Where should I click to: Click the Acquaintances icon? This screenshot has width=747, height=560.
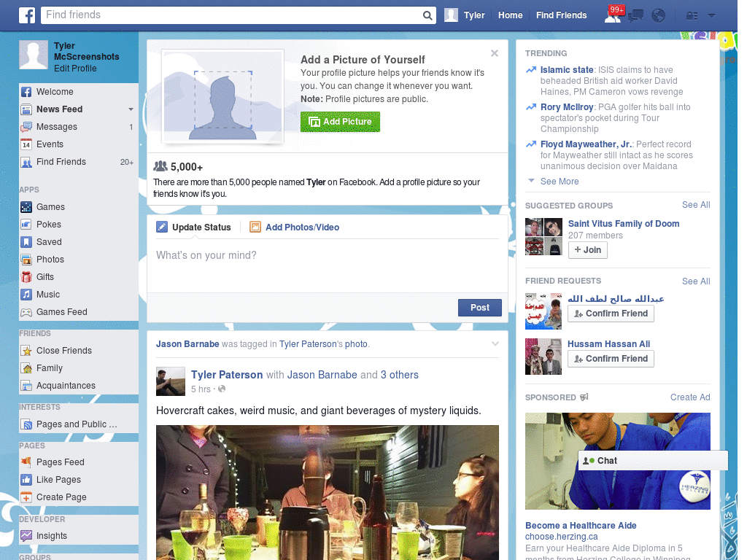point(26,386)
